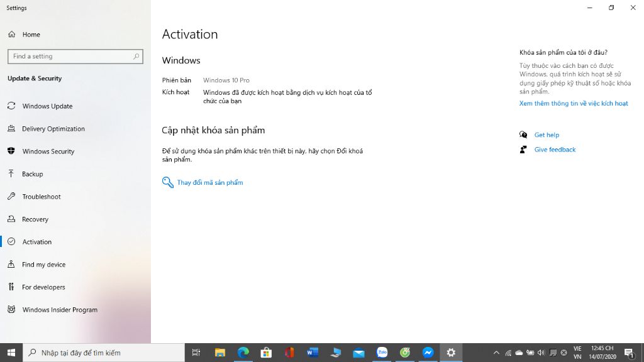Open the Action Center notifications icon
644x362 pixels.
(629, 353)
